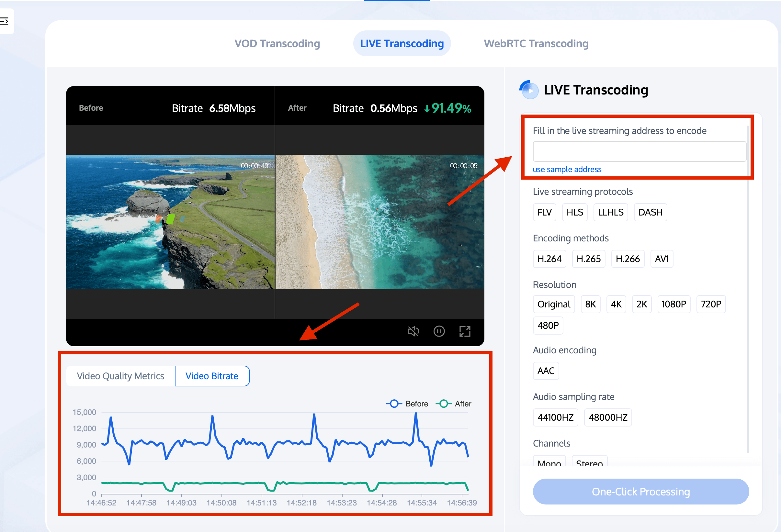The height and width of the screenshot is (532, 781).
Task: Click the 15,000 chart axis label
Action: 85,412
